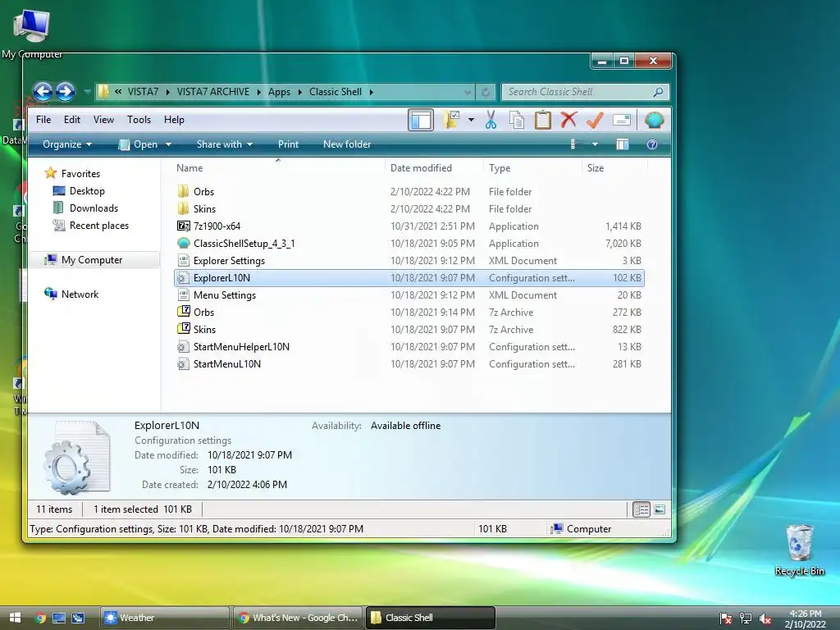Open the Help menu
This screenshot has width=840, height=630.
(x=174, y=120)
